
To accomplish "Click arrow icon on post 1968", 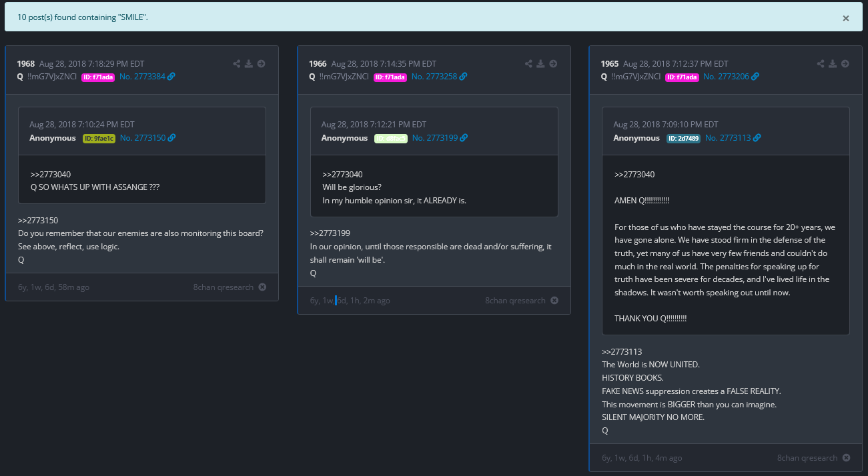I will tap(261, 64).
